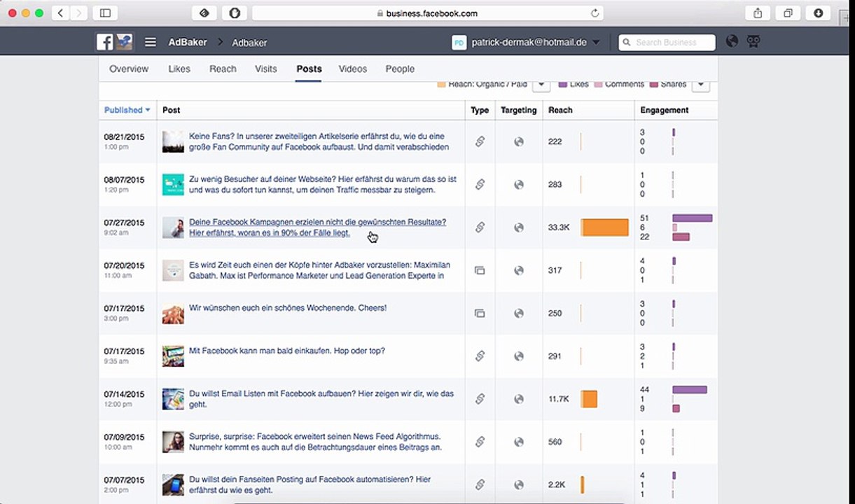
Task: Open post 'Keine Fans? In unserer zweiteiligen'
Action: [319, 141]
